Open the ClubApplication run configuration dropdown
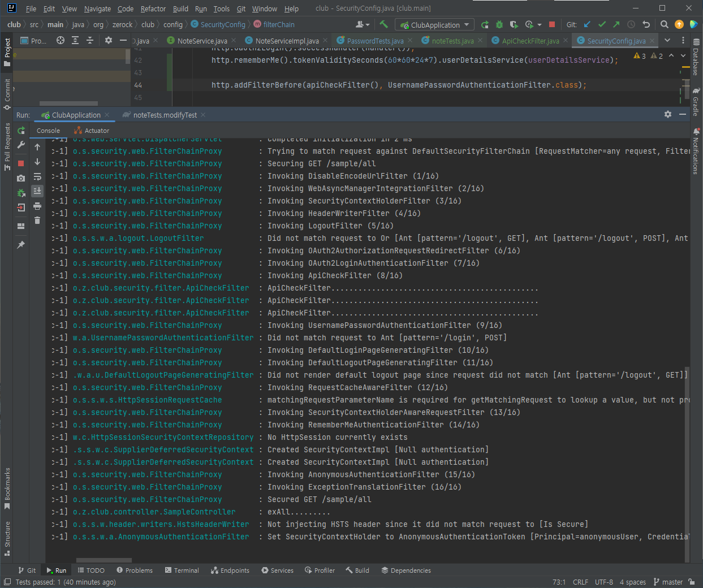Screen dimensions: 703x588 tap(435, 25)
